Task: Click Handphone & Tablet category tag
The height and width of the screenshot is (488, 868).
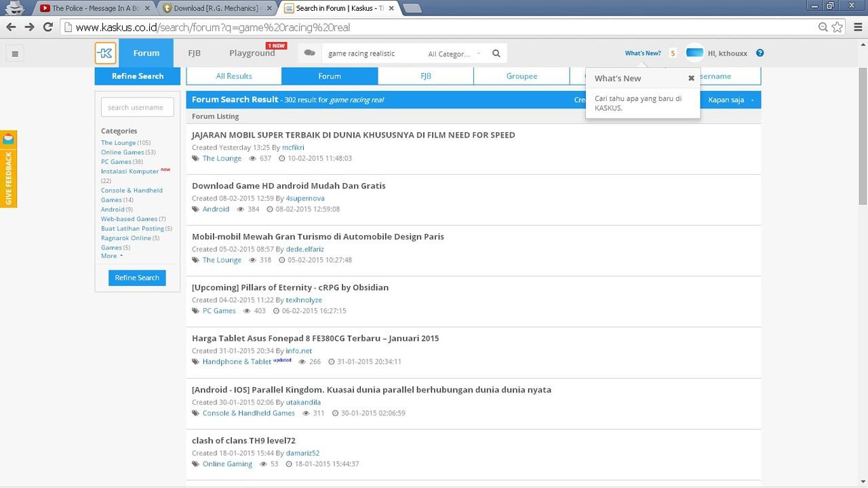Action: pyautogui.click(x=237, y=362)
